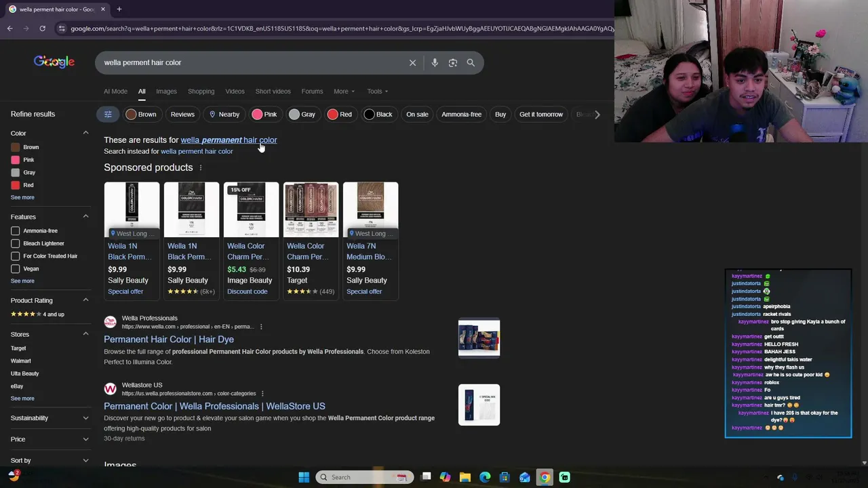Image resolution: width=868 pixels, height=488 pixels.
Task: Open the Google logo home link
Action: pos(54,62)
